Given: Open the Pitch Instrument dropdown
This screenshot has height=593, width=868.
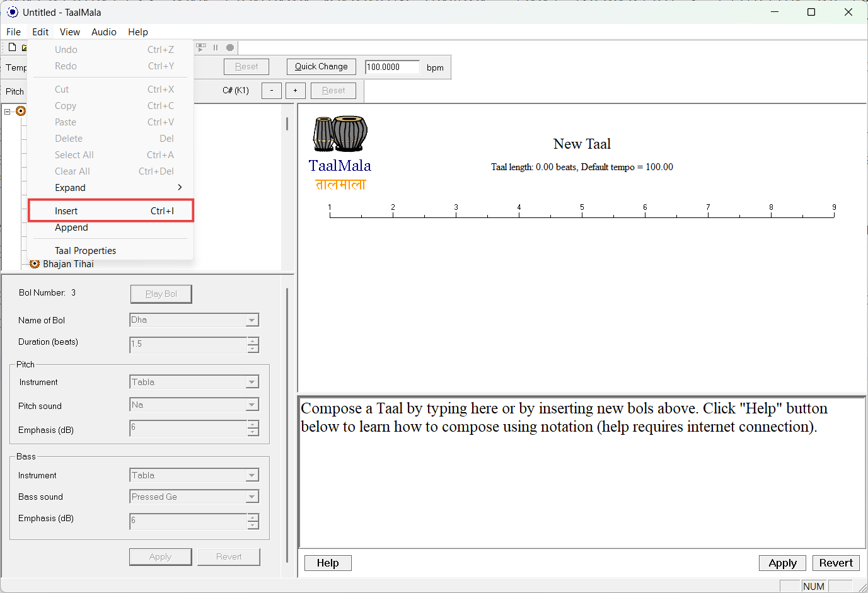Looking at the screenshot, I should coord(252,382).
